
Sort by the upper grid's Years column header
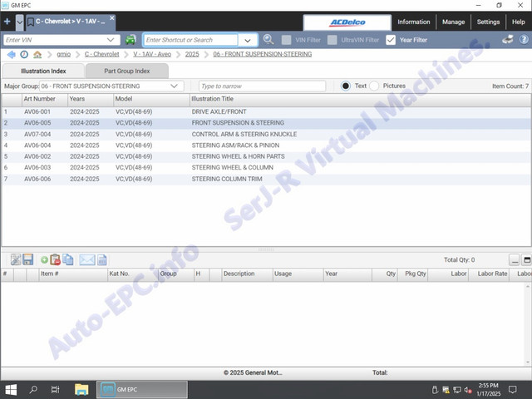point(91,99)
